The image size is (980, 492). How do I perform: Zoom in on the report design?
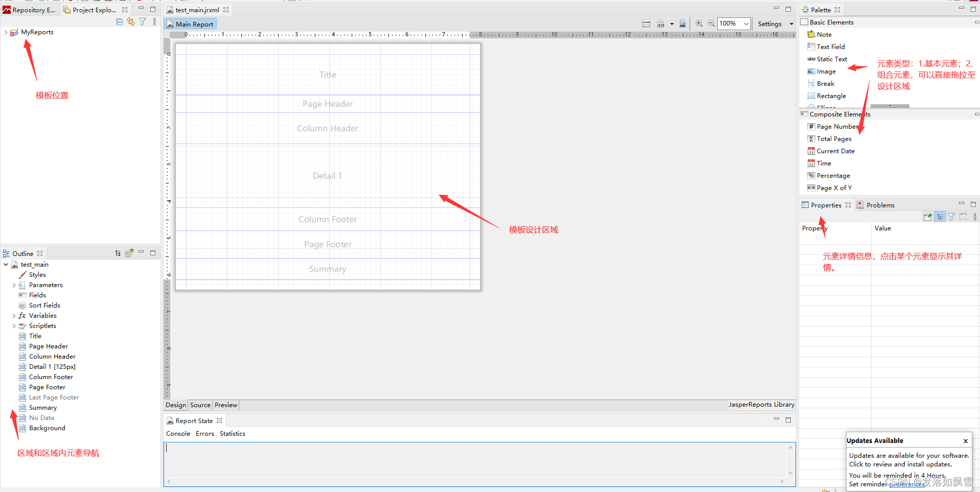point(699,24)
